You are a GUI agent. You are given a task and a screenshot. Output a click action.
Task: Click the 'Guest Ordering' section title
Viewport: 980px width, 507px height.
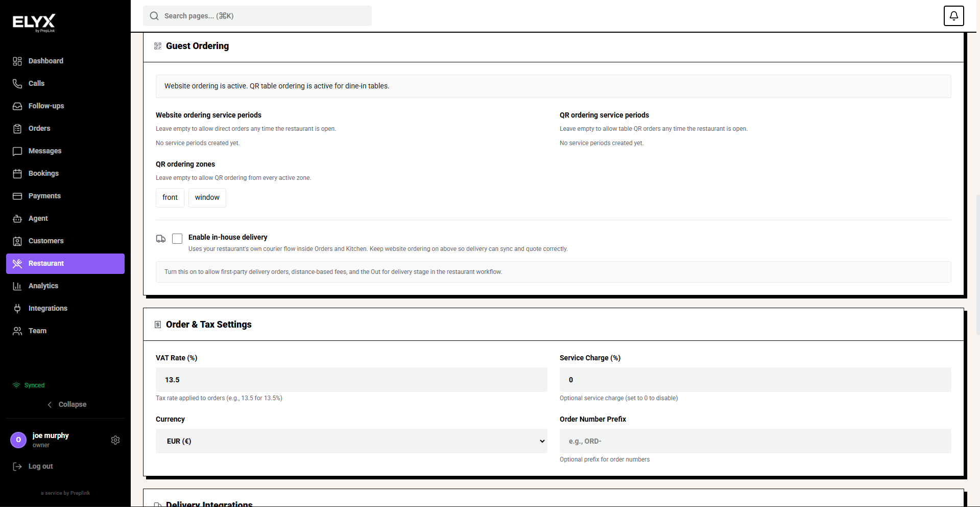point(197,46)
